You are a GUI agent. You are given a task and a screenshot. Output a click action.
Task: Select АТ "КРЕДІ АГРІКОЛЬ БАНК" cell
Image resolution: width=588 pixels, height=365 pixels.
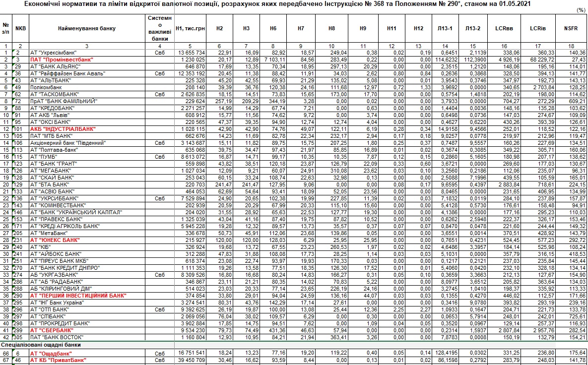87,226
